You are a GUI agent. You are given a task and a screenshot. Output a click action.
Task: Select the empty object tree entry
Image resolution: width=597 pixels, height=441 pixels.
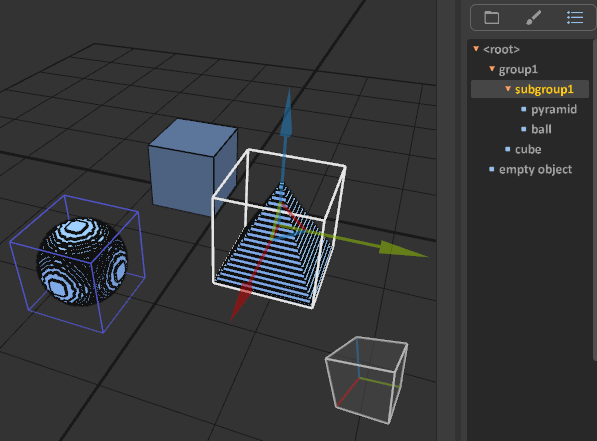coord(535,169)
